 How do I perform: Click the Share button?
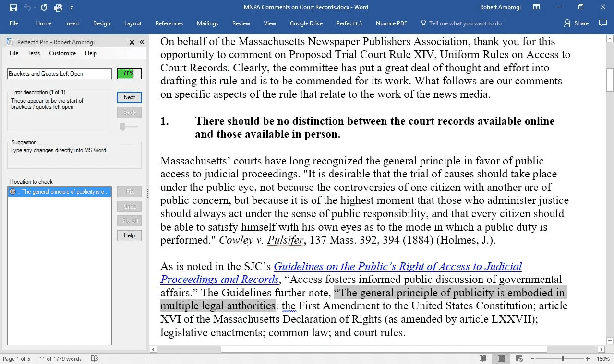(576, 23)
